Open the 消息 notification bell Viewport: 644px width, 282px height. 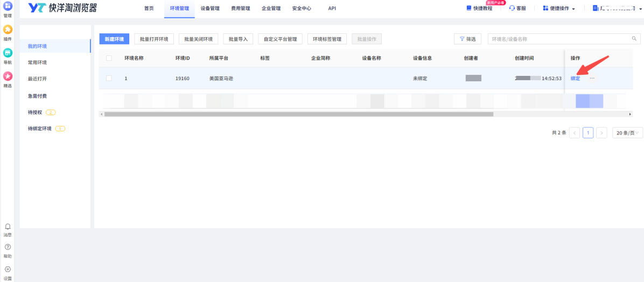(x=8, y=227)
